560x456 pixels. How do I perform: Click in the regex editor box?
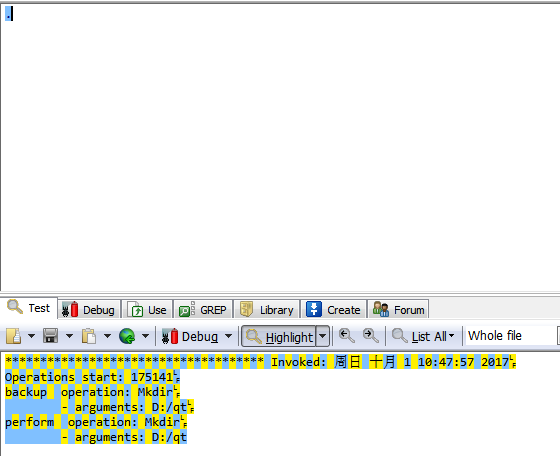coord(281,147)
